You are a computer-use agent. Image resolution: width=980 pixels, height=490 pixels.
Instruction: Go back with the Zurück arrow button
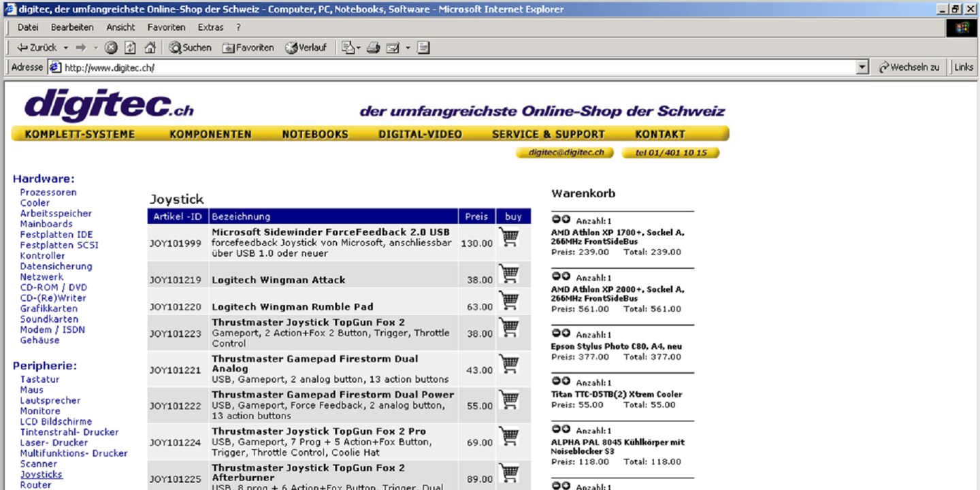37,48
